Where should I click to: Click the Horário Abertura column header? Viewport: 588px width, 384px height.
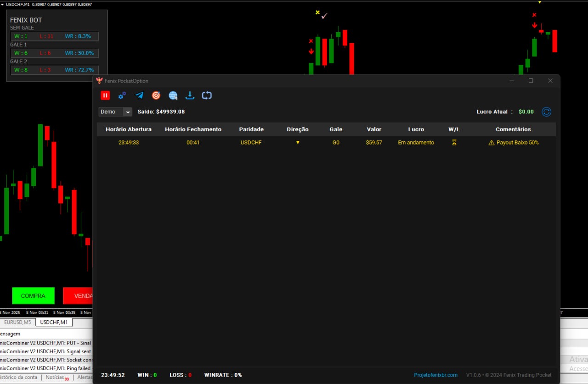click(x=128, y=129)
